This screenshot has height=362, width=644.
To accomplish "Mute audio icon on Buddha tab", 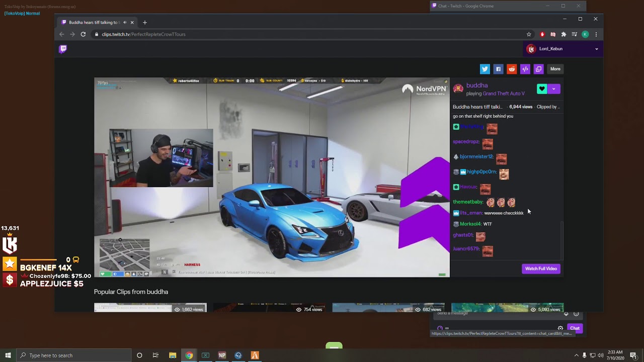I will coord(125,22).
